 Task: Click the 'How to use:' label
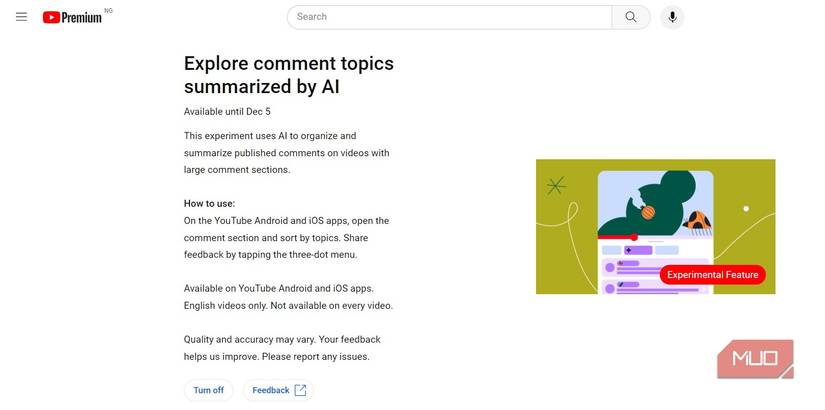[x=209, y=203]
